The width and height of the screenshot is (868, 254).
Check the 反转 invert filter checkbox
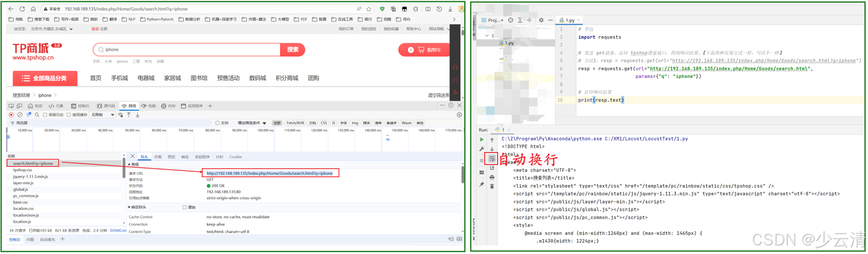(x=217, y=123)
